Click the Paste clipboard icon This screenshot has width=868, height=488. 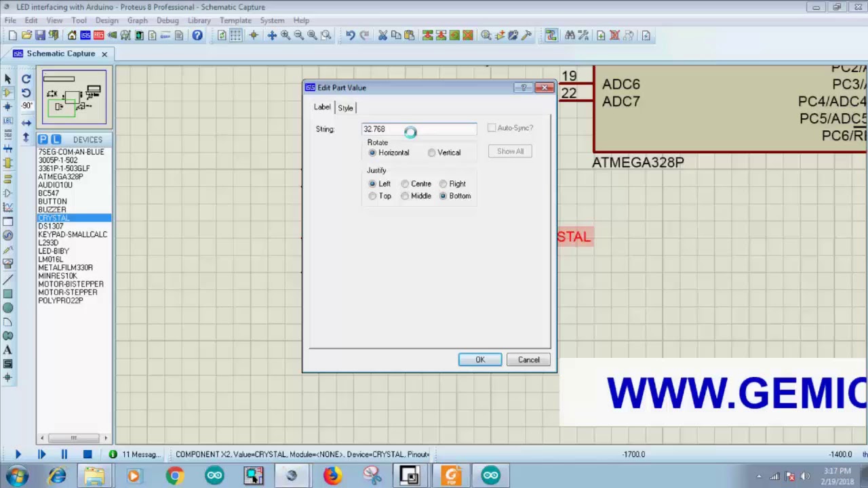(410, 35)
